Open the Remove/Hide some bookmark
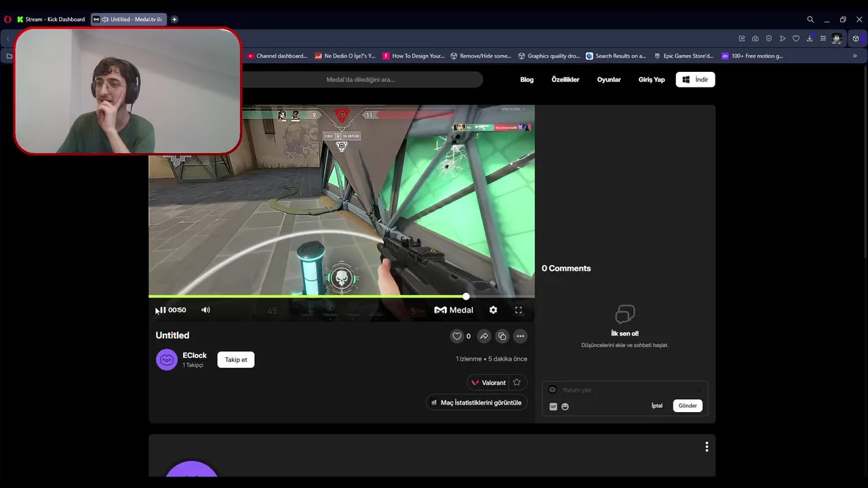Image resolution: width=868 pixels, height=488 pixels. coord(481,56)
